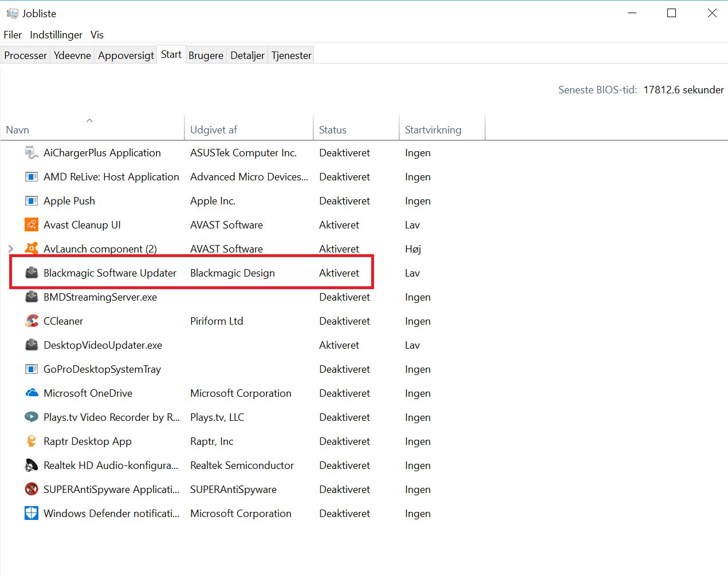728x576 pixels.
Task: Select Raptr Desktop App name
Action: point(88,441)
